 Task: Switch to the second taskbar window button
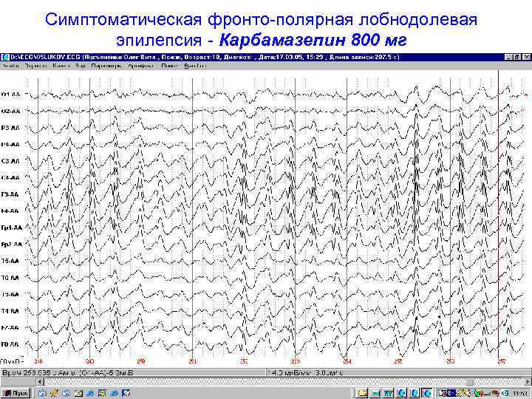375,394
